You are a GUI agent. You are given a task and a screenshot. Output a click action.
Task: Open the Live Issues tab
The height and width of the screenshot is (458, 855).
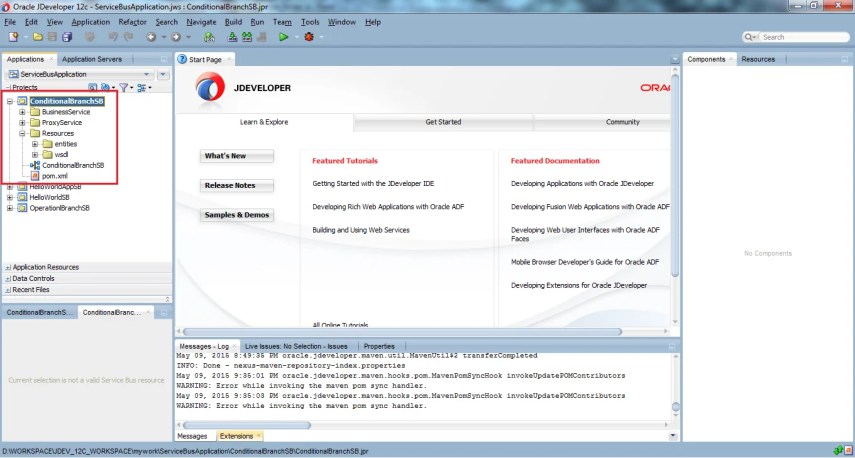[296, 346]
